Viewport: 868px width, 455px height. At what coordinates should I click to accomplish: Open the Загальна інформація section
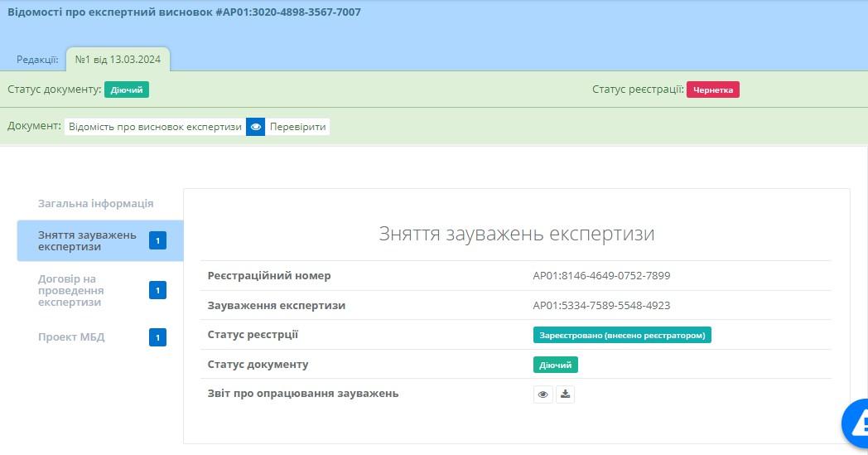[x=95, y=203]
